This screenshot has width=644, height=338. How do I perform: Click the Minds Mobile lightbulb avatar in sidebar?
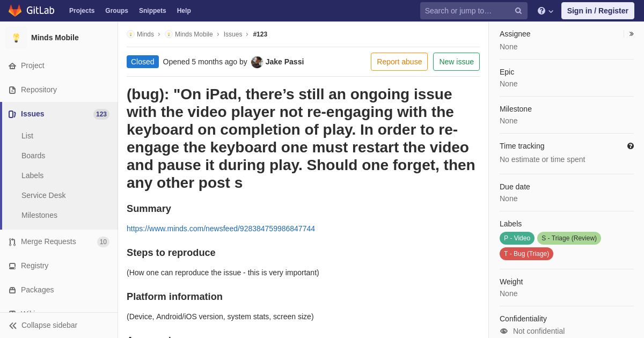coord(16,38)
